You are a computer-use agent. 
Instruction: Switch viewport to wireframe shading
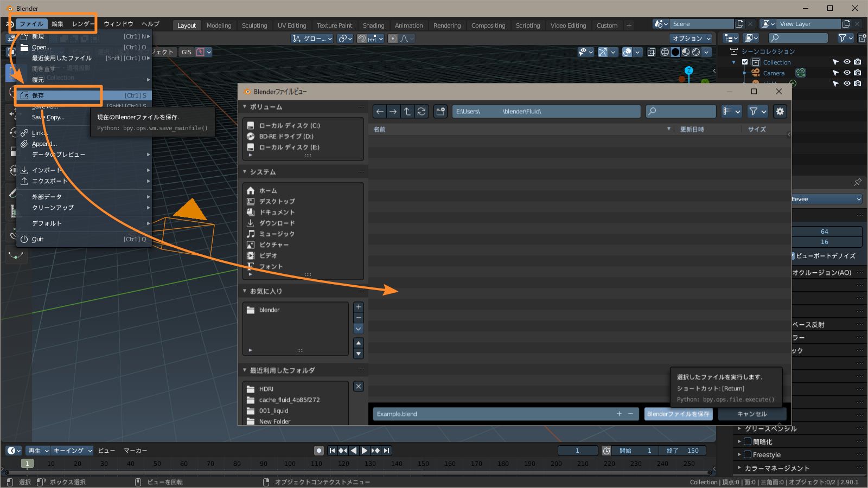[x=665, y=52]
